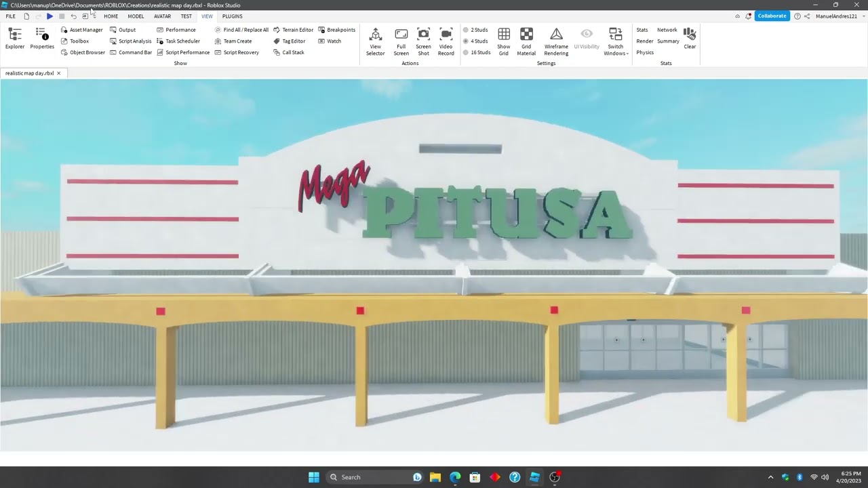This screenshot has width=868, height=488.
Task: Toggle the Stats overlay
Action: tap(642, 30)
